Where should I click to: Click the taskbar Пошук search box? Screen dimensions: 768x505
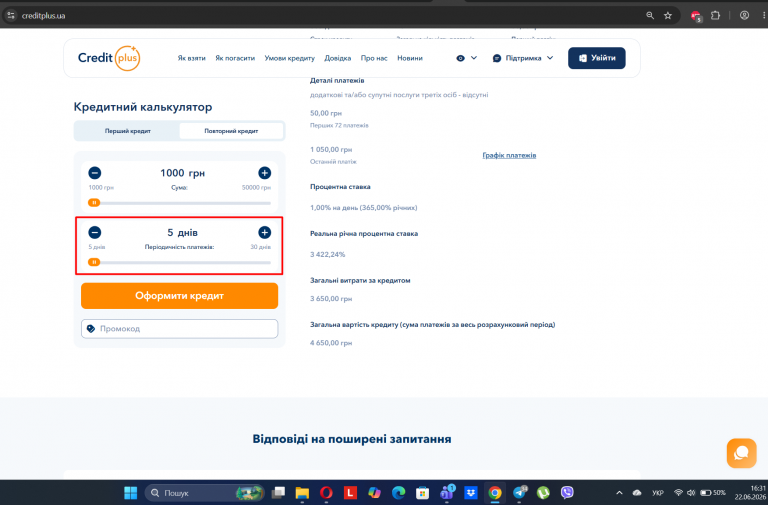point(204,493)
